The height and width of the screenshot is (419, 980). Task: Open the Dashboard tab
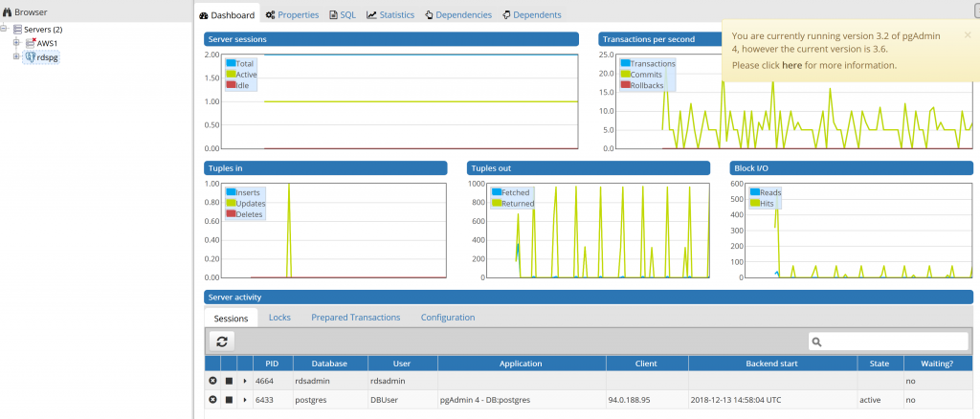click(x=227, y=14)
